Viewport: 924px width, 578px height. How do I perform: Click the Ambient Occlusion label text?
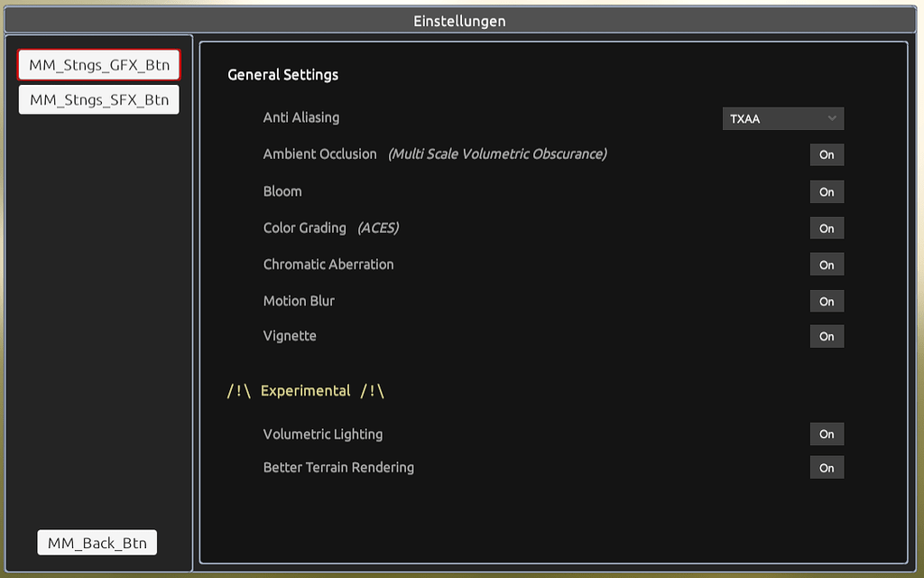pyautogui.click(x=319, y=154)
